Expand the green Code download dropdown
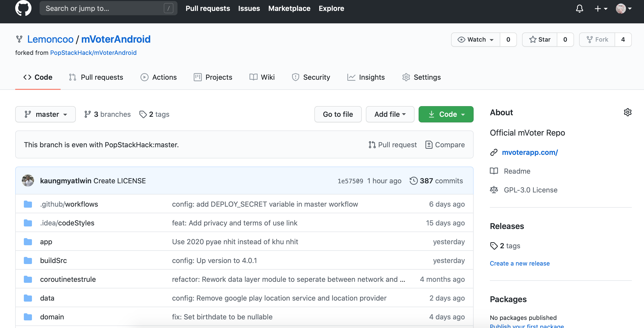 point(446,114)
